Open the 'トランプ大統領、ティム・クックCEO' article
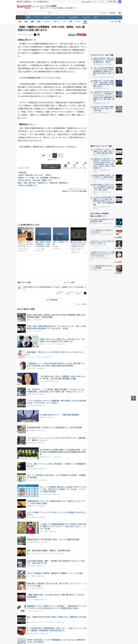138x644 pixels. point(56,513)
